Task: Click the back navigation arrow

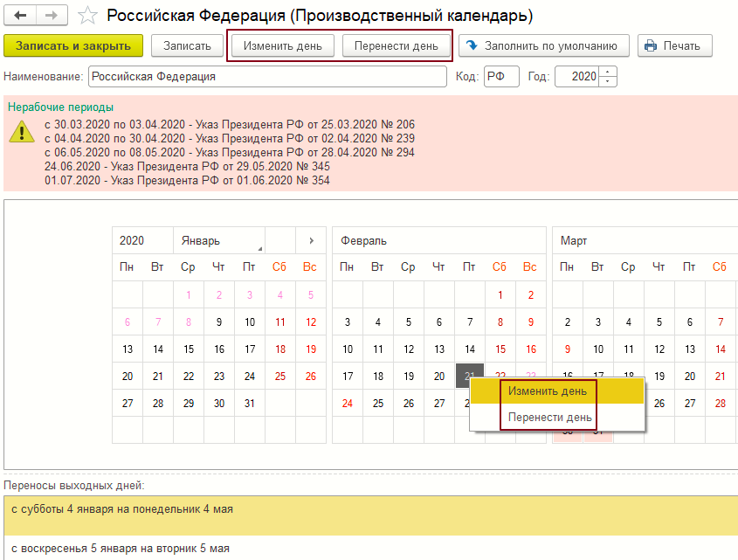Action: pos(21,16)
